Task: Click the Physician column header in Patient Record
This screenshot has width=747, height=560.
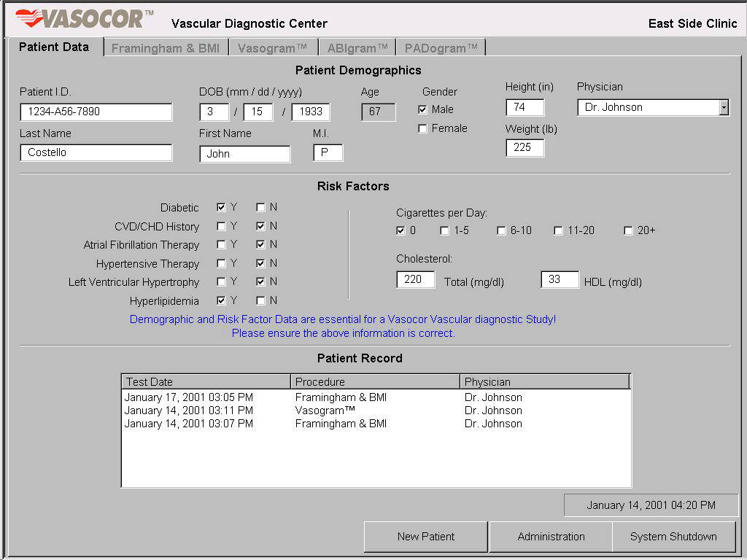Action: pos(545,382)
